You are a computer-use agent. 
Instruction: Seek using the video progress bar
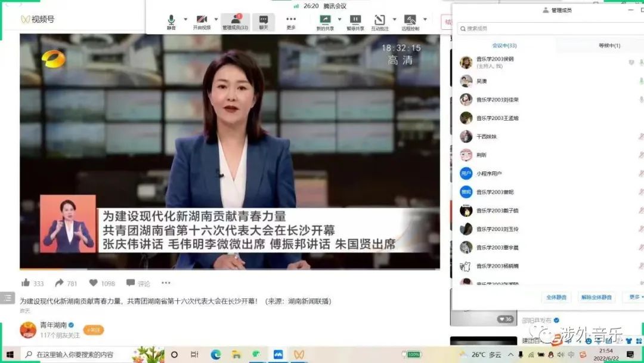coord(230,269)
